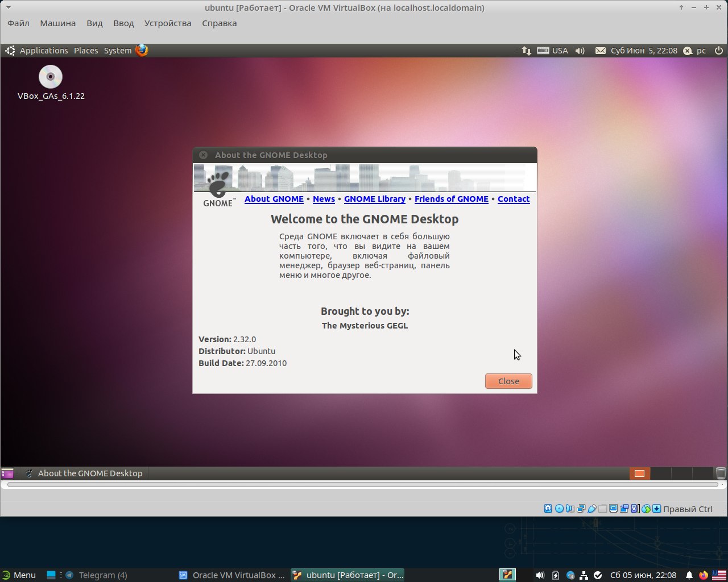Screen dimensions: 728x582
Task: Open the host update manager checkmark icon
Action: tap(598, 575)
